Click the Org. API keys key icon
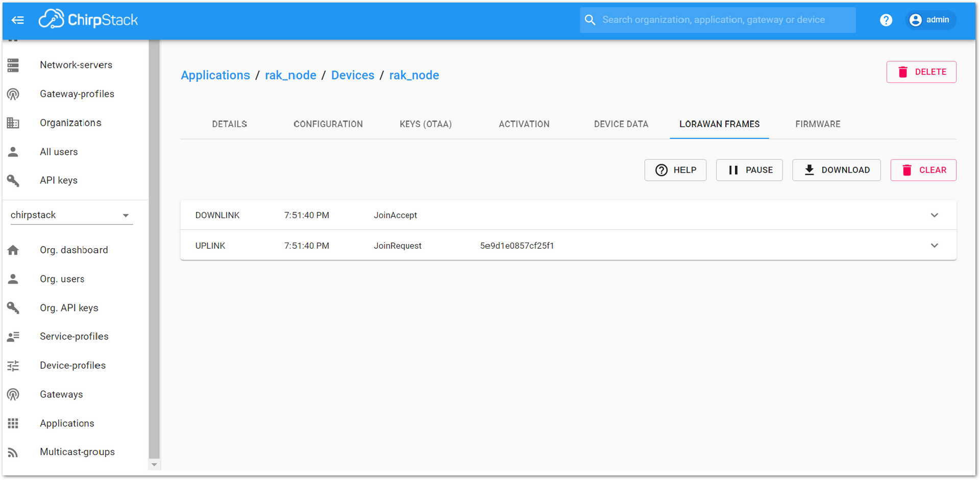This screenshot has width=980, height=480. [13, 307]
